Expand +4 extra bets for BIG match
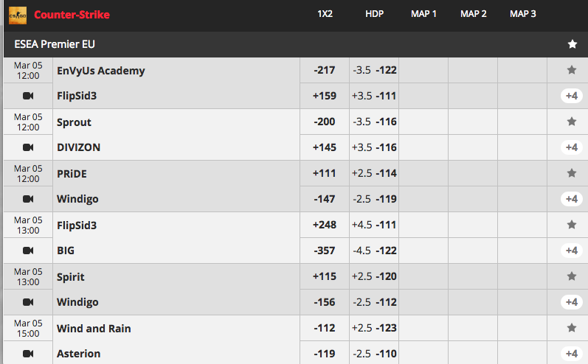 point(572,251)
